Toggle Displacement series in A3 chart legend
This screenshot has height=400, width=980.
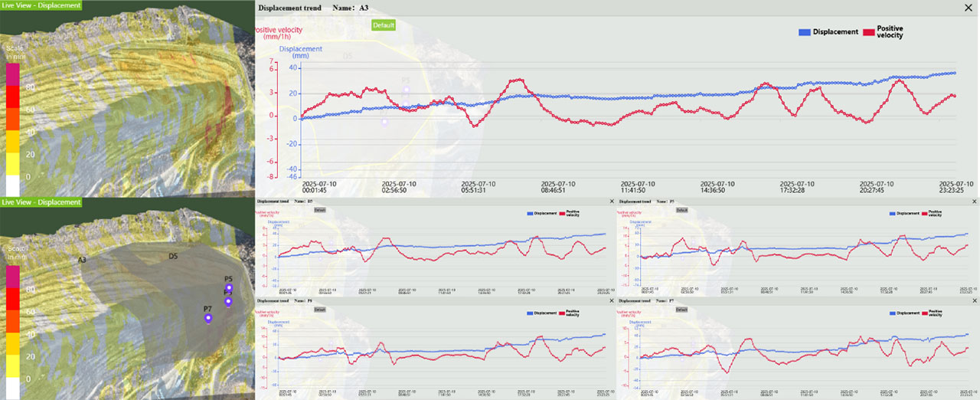point(828,32)
